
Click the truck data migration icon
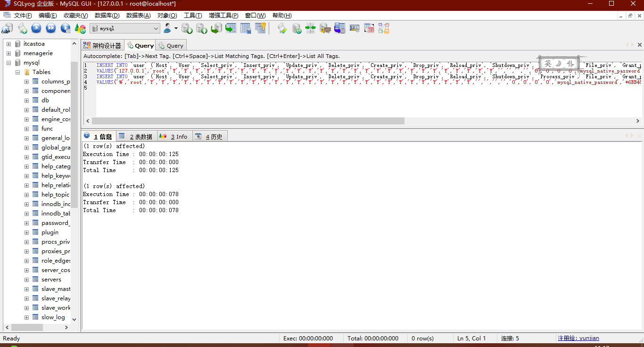[325, 28]
